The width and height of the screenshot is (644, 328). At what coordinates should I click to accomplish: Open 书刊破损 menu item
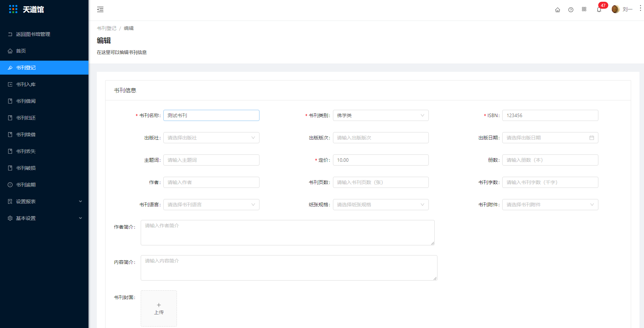click(x=44, y=168)
